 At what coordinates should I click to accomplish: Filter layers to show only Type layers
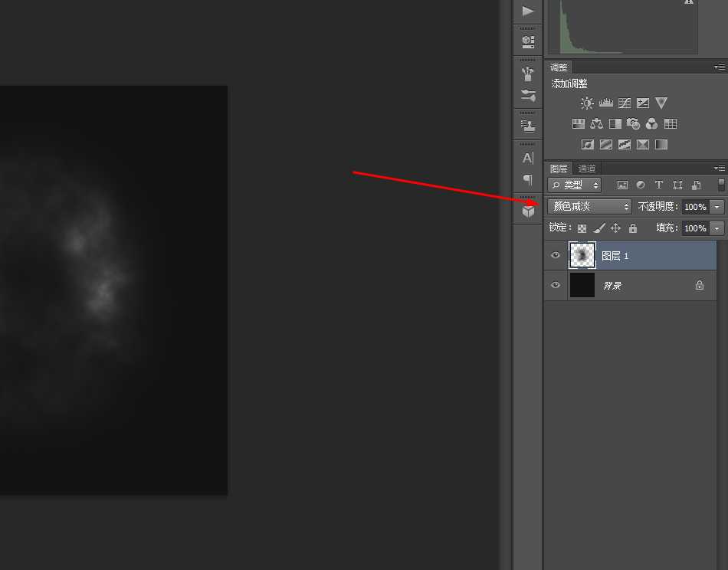pyautogui.click(x=658, y=185)
